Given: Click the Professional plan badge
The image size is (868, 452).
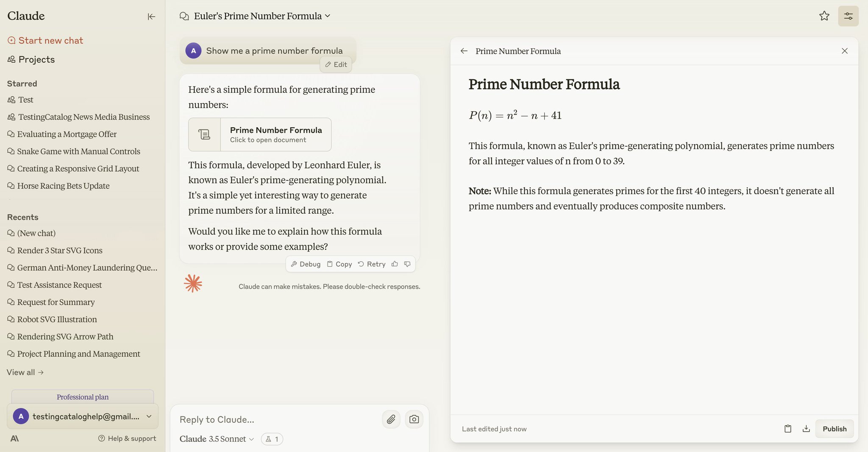Looking at the screenshot, I should coord(83,397).
